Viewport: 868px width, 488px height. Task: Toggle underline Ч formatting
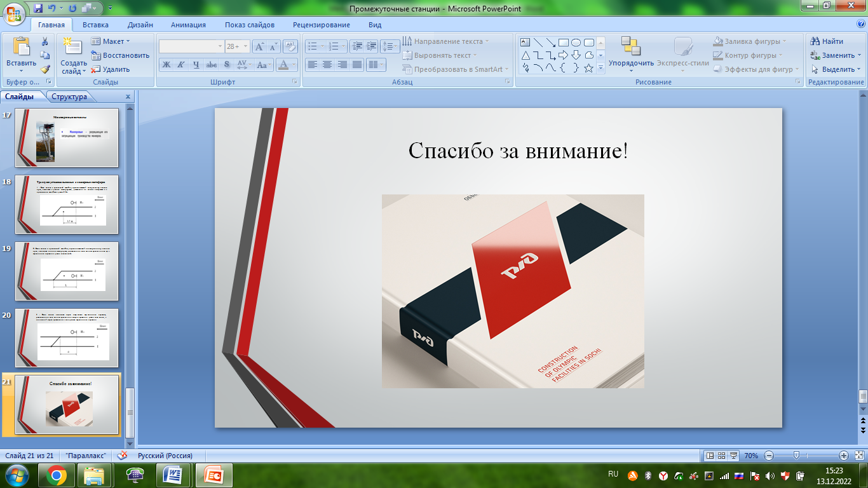coord(196,64)
